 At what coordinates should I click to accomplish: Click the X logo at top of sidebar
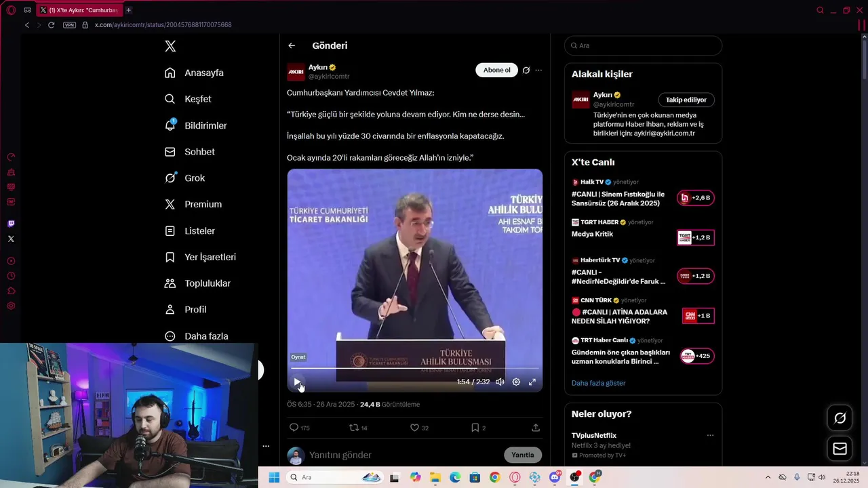pos(170,46)
